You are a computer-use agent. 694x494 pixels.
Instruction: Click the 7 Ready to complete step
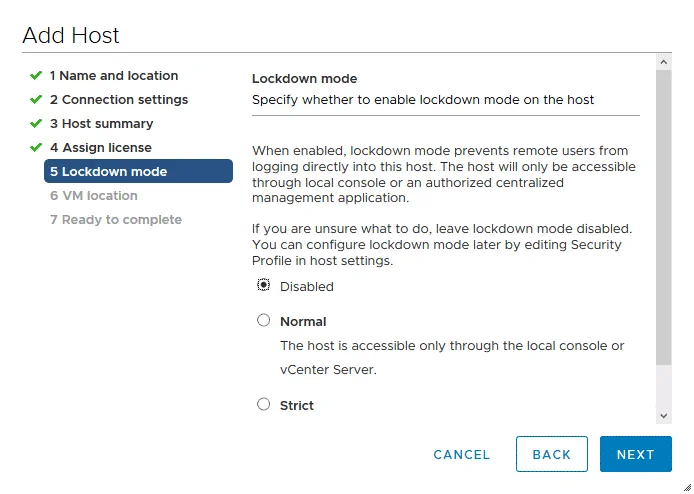115,220
